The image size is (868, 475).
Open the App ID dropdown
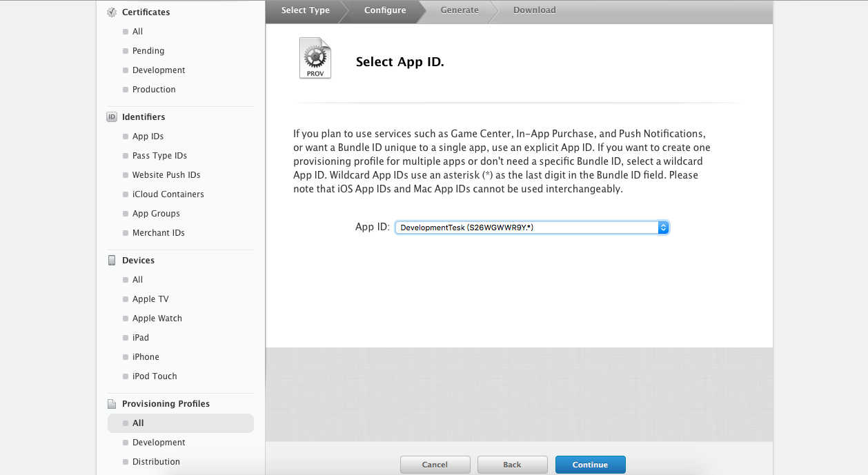point(532,228)
